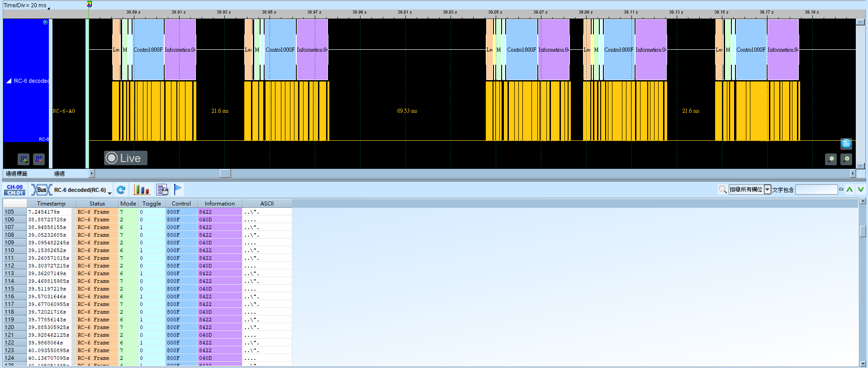Click the save report icon
This screenshot has height=368, width=868.
(162, 190)
